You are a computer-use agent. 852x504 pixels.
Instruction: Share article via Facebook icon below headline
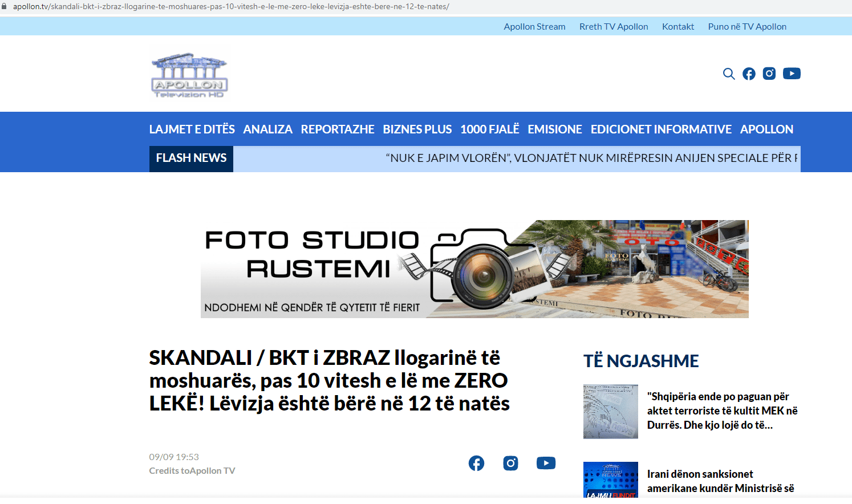click(476, 463)
